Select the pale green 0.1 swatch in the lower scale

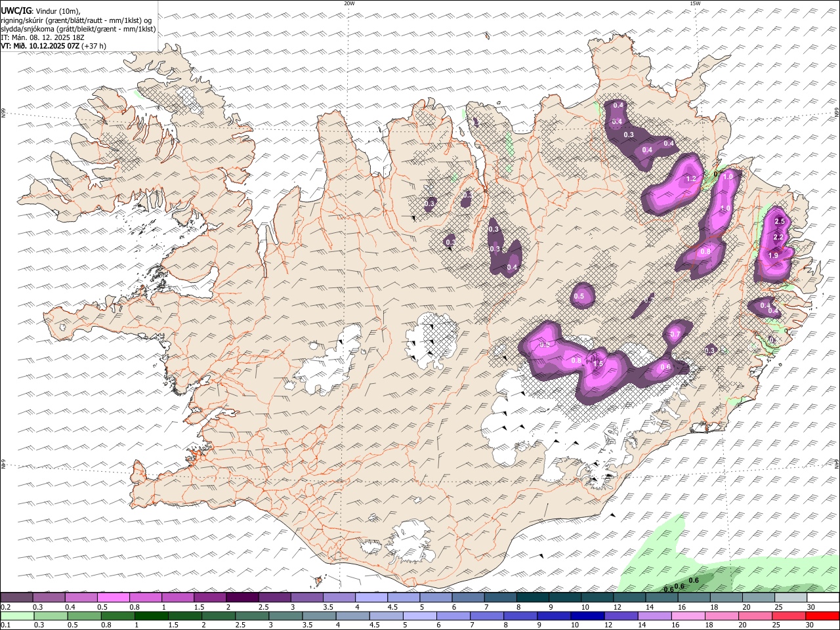click(x=17, y=616)
